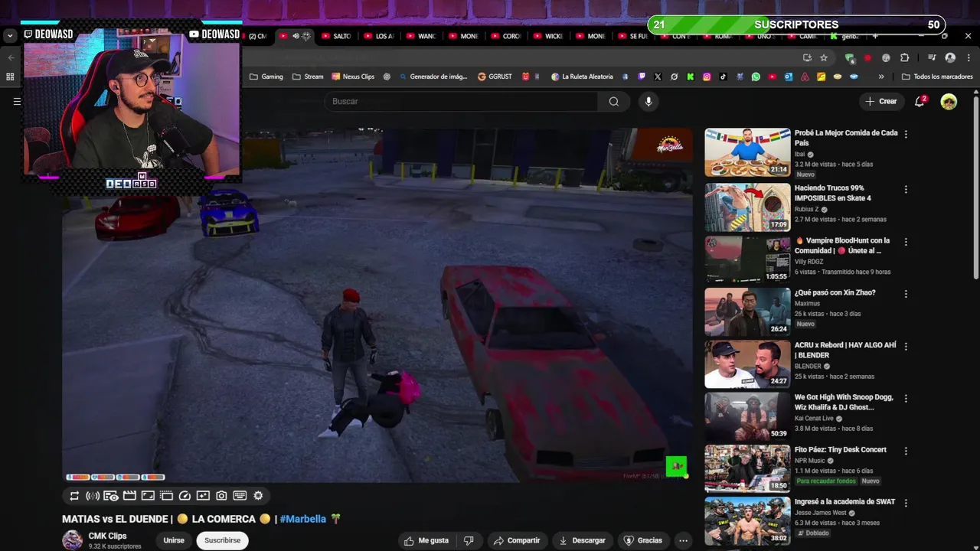The width and height of the screenshot is (980, 551).
Task: Open the YouTube hamburger guide menu
Action: (17, 101)
